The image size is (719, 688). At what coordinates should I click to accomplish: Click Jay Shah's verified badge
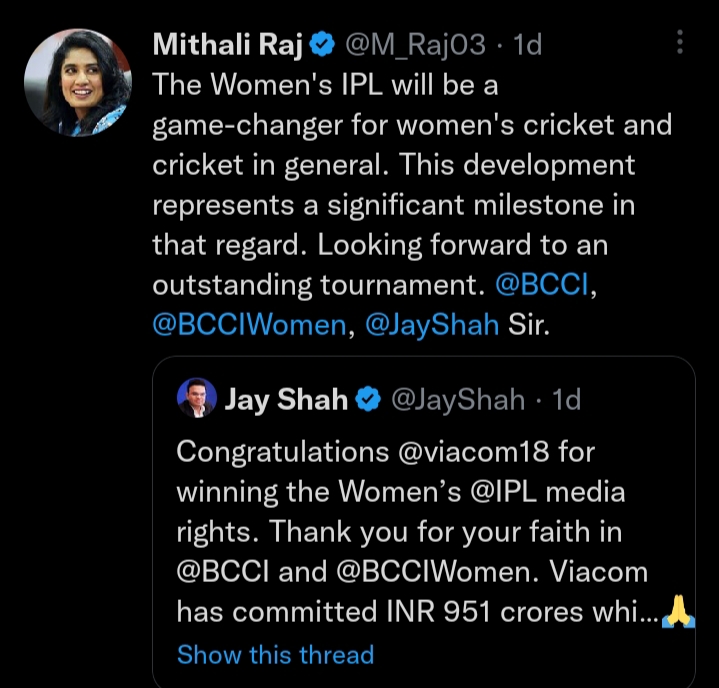pos(367,399)
